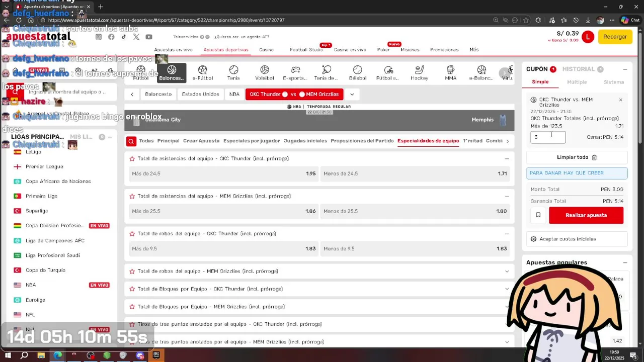This screenshot has width=644, height=362.
Task: Select the Tenis sport icon
Action: (233, 73)
